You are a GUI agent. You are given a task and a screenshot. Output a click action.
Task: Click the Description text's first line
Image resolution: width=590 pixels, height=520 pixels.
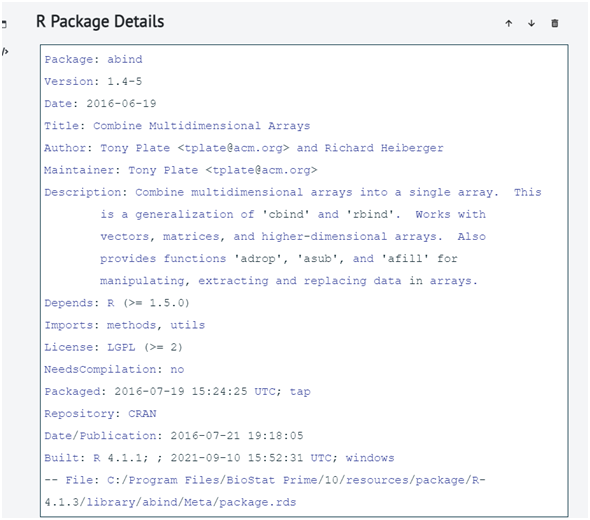[x=293, y=192]
